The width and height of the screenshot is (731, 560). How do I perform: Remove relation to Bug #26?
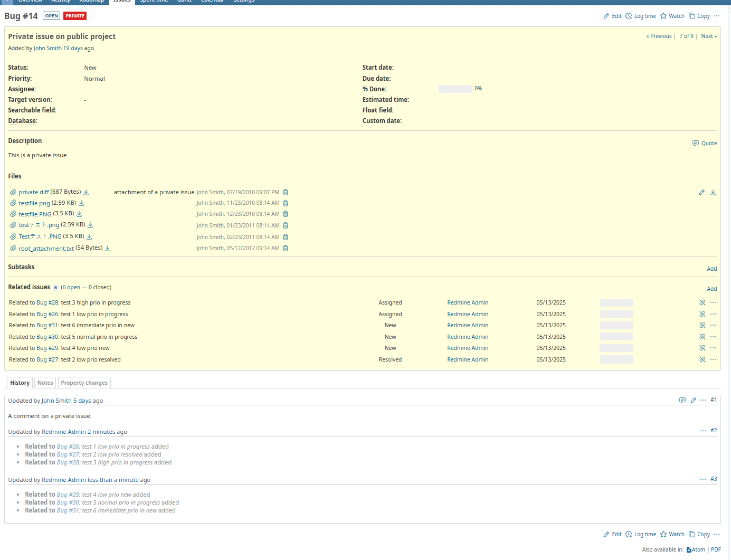[x=702, y=314]
